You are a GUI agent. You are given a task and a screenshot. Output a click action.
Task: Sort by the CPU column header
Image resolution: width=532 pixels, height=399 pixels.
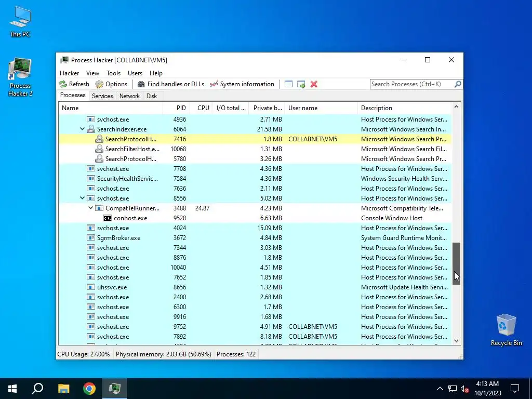click(201, 108)
